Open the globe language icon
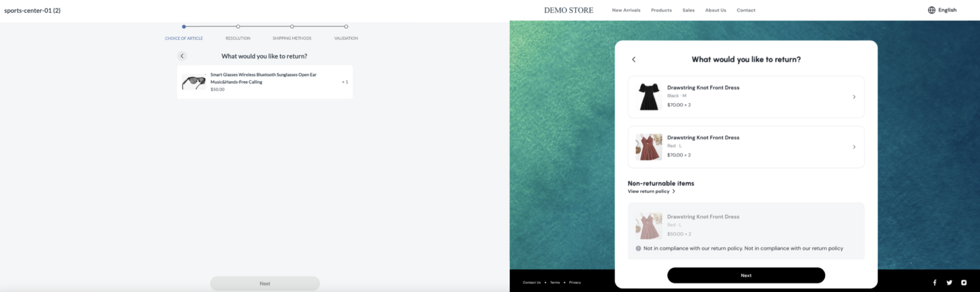 (932, 10)
